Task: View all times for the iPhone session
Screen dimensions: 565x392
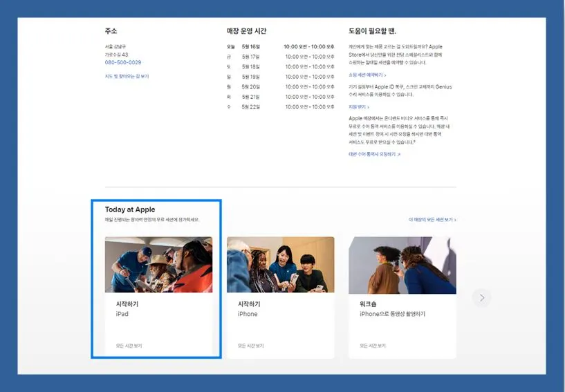Action: tap(251, 346)
